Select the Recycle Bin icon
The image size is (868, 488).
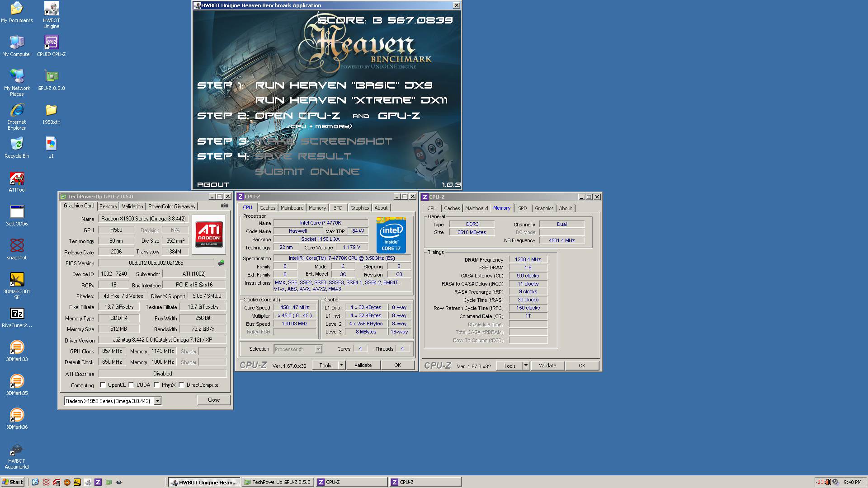click(x=17, y=147)
